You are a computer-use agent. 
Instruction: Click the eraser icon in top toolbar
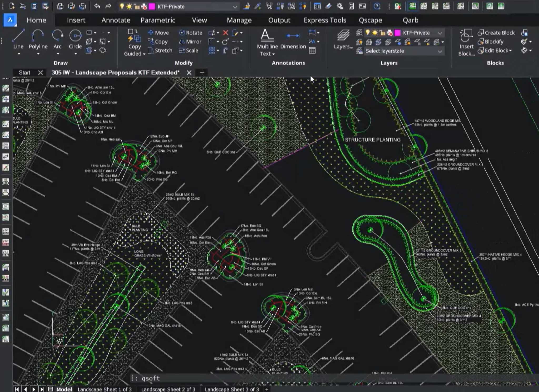click(x=328, y=6)
